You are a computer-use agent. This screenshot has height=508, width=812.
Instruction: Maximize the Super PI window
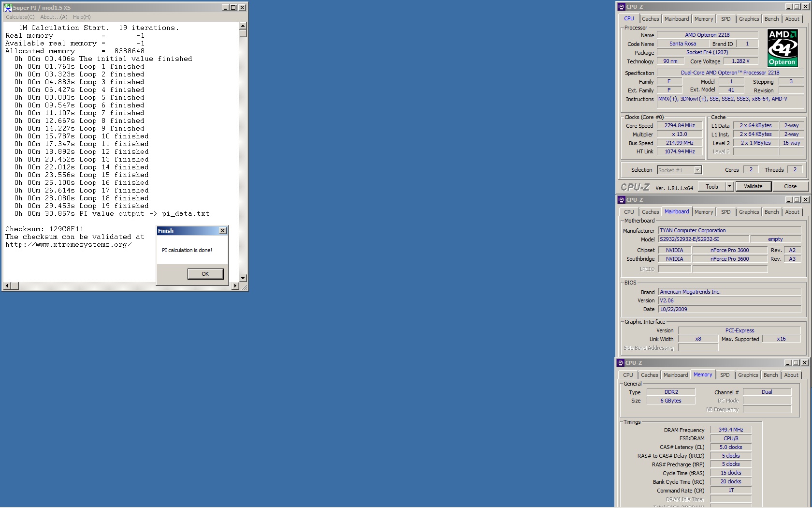(x=233, y=7)
